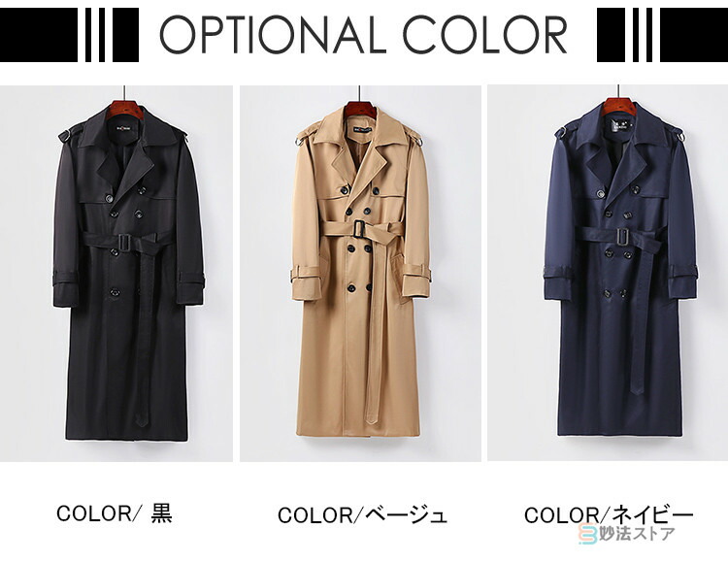728x562 pixels.
Task: Click the 妙法ストア watermark logo icon
Action: coord(587,534)
